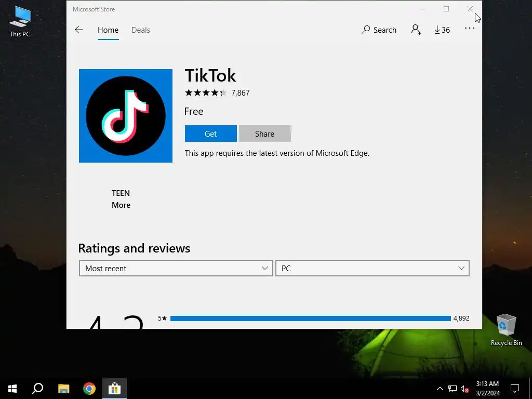Click the sign-in account icon
Screen dimensions: 532x399
coord(416,30)
